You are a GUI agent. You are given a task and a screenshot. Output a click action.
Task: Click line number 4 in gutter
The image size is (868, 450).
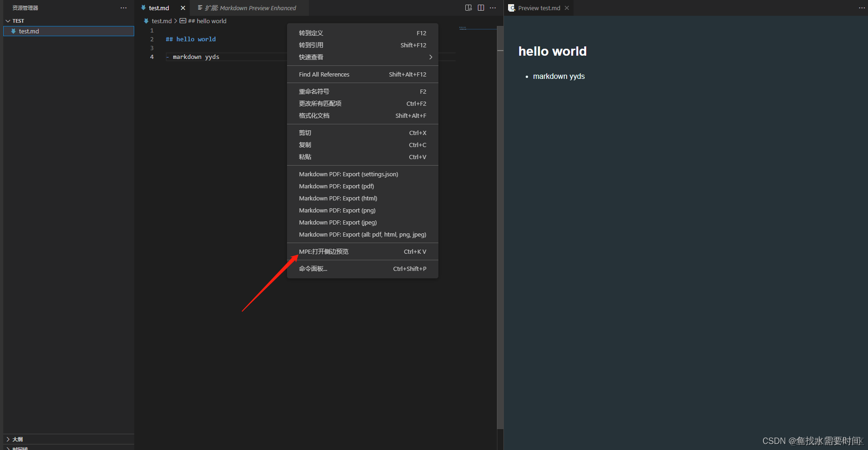click(x=152, y=57)
